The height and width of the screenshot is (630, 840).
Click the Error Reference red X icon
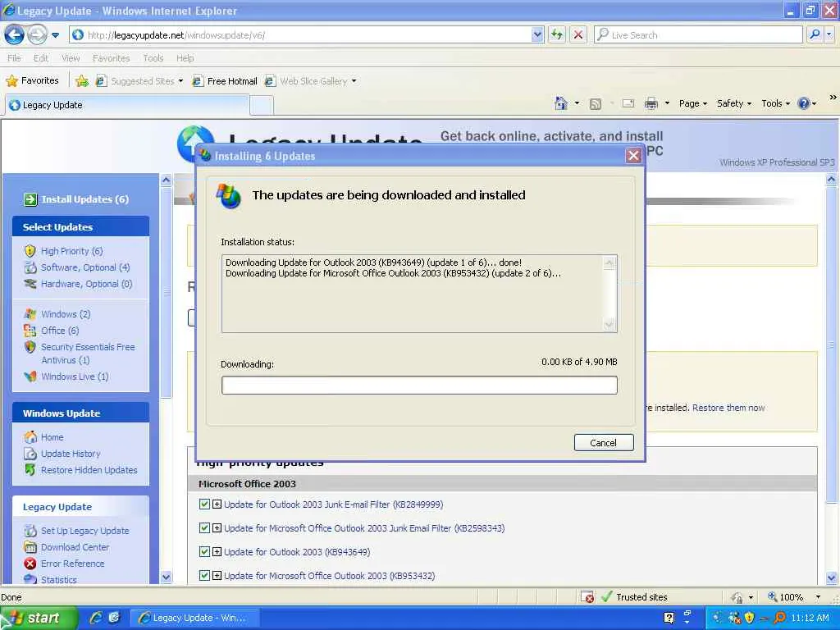point(30,564)
